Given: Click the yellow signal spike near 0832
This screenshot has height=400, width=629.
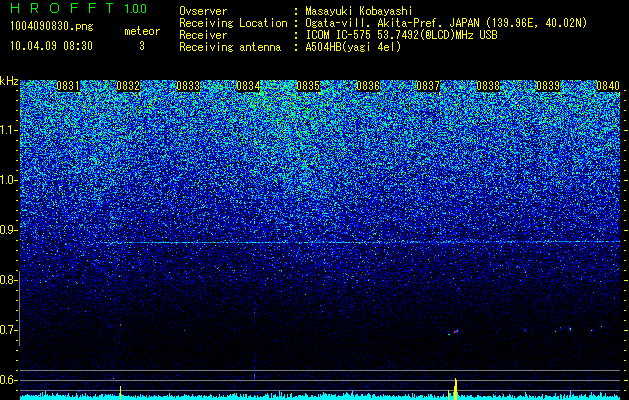Looking at the screenshot, I should pyautogui.click(x=120, y=393).
